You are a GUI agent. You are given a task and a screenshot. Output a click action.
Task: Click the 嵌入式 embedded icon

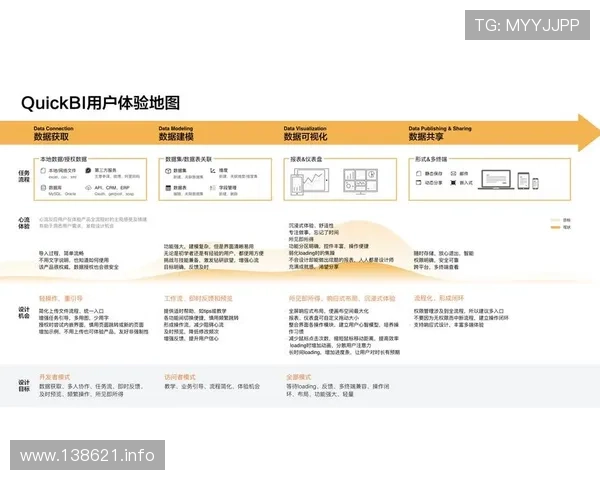pos(453,183)
